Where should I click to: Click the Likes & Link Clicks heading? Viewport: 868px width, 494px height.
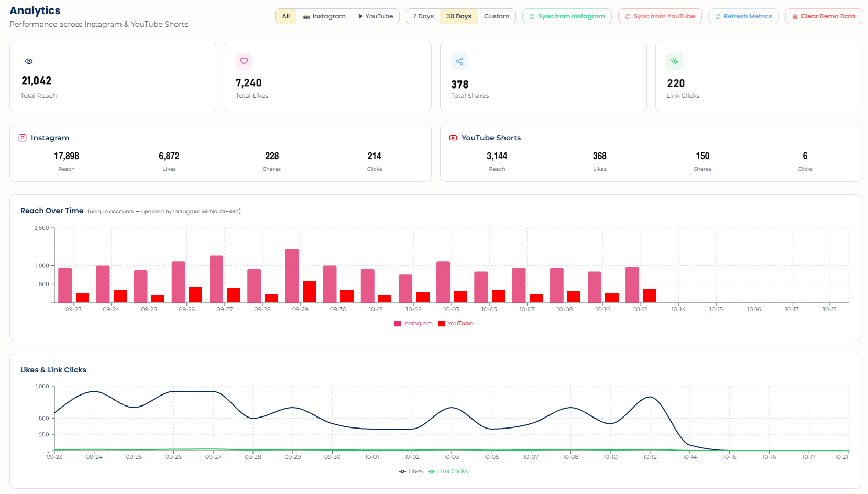[x=53, y=370]
